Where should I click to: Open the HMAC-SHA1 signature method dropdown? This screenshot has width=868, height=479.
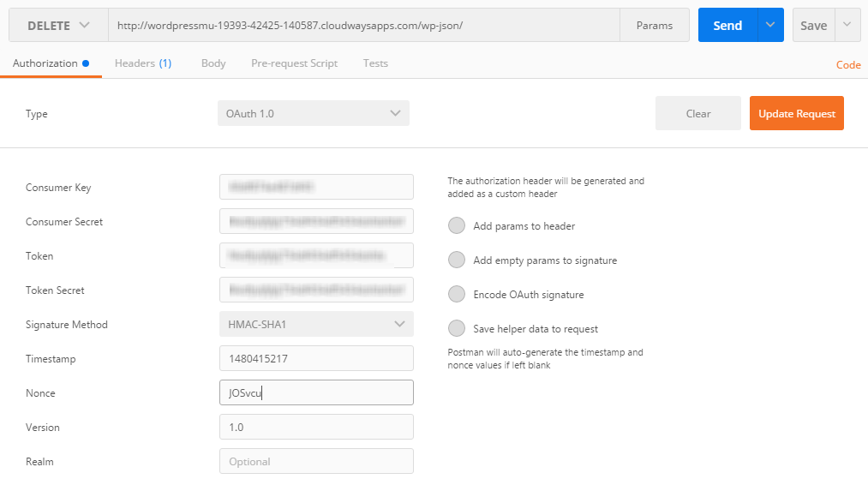coord(316,325)
